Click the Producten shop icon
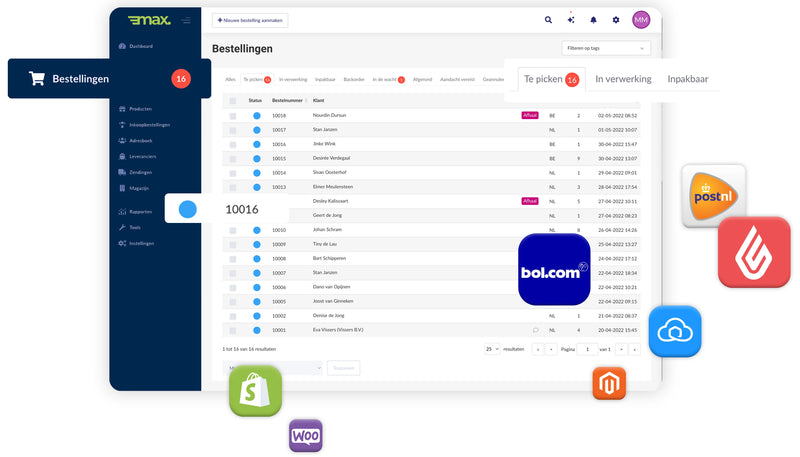Viewport: 800px width, 457px height. (x=122, y=109)
